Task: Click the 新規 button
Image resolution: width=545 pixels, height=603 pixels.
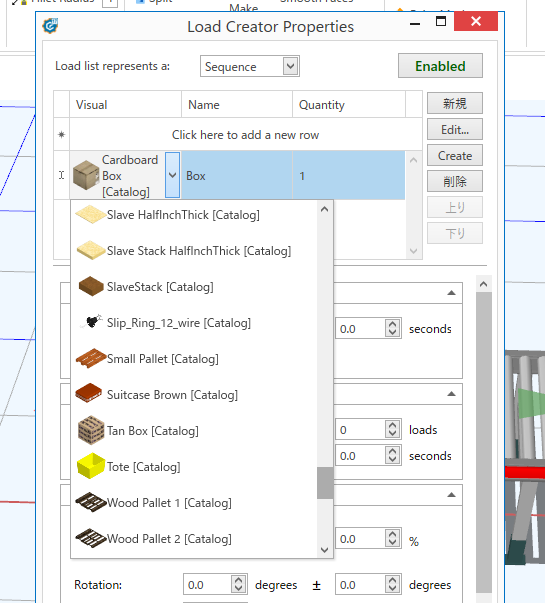Action: [455, 103]
